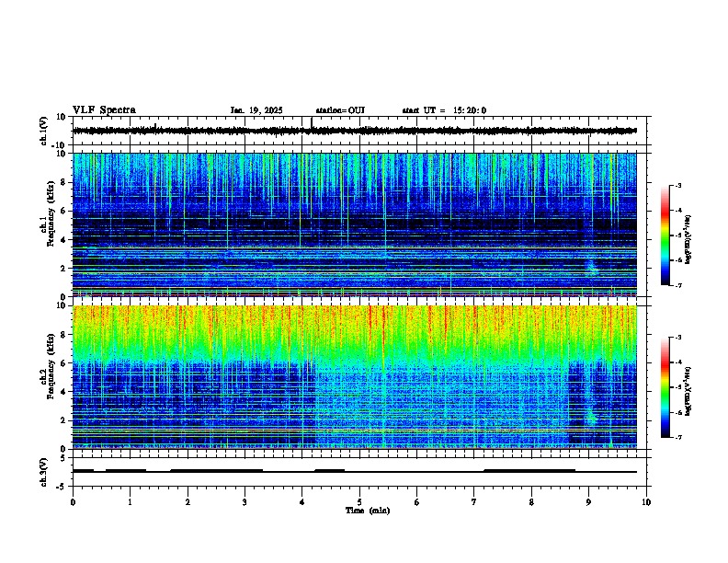Click the "4" tick on the time axis
Screen dimensions: 728x563
point(302,502)
